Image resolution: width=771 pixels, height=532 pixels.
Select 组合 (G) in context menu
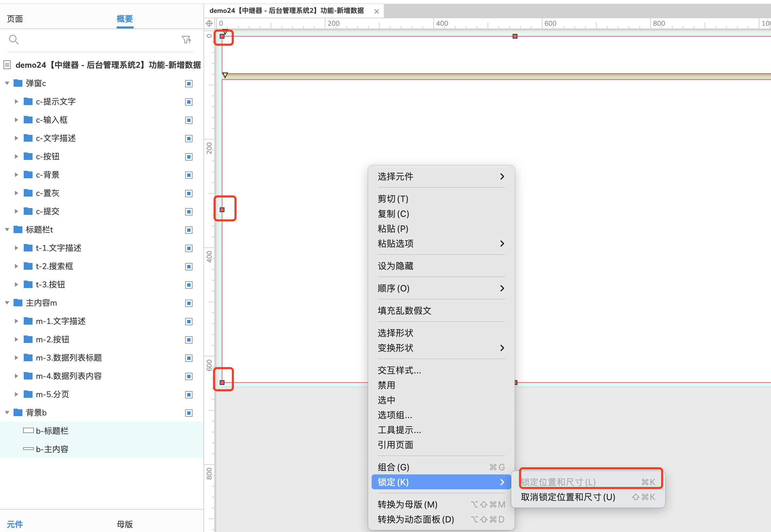(x=441, y=467)
